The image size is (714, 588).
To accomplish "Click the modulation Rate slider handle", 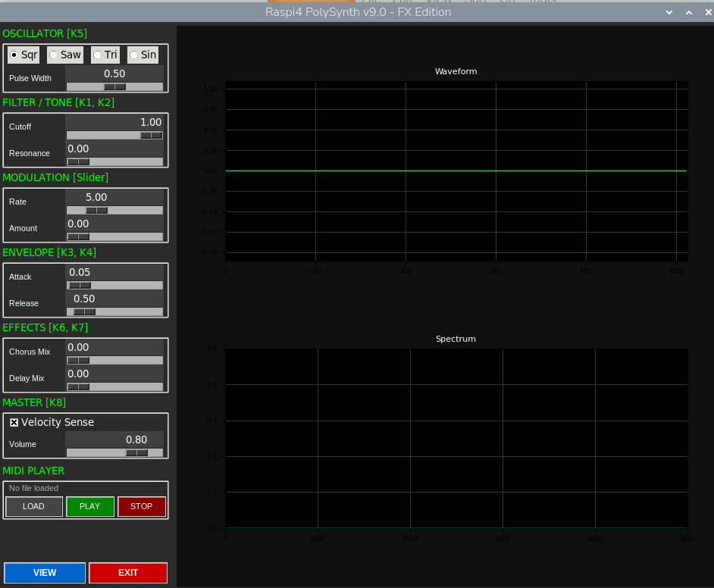I will click(x=96, y=210).
